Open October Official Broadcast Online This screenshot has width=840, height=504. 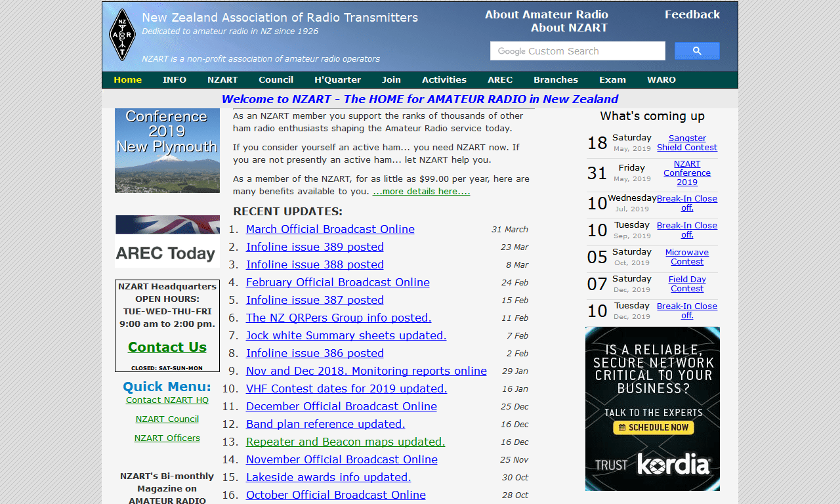(336, 495)
